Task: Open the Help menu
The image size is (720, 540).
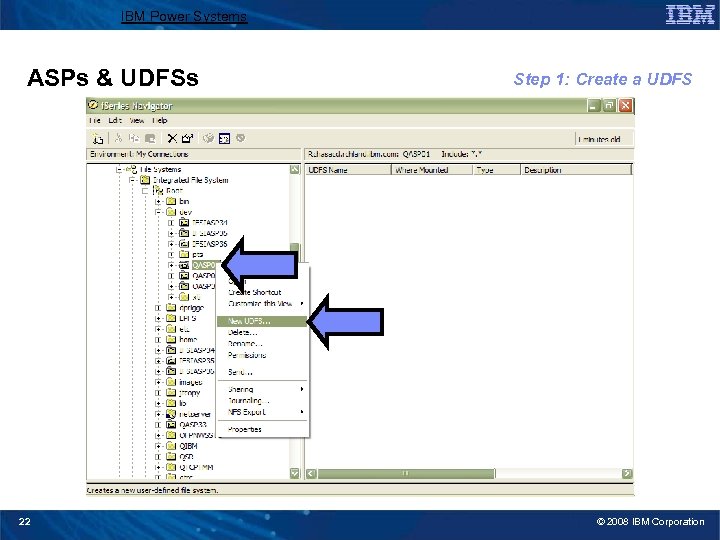Action: 159,120
